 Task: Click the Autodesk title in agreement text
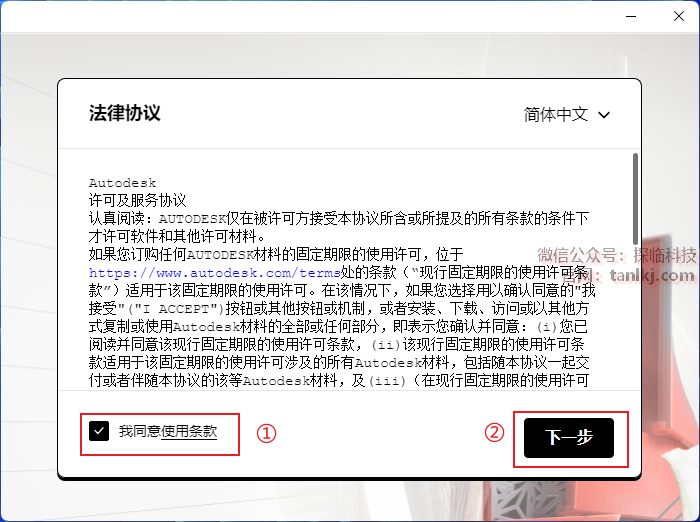[122, 183]
